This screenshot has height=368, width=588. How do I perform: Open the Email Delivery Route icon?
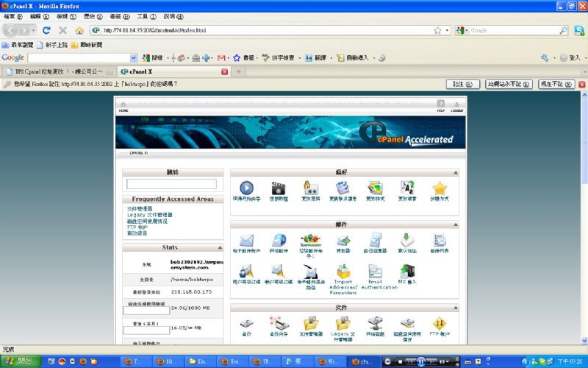point(311,271)
